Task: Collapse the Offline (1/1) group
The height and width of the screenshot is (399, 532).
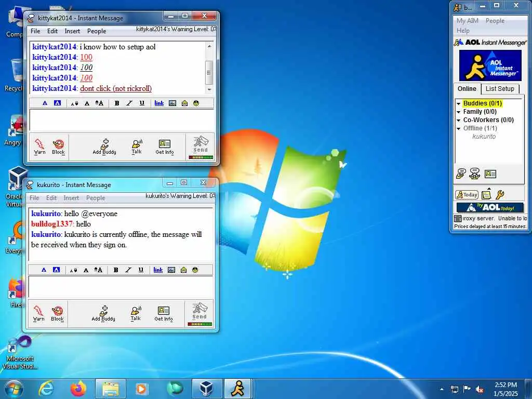Action: point(458,129)
